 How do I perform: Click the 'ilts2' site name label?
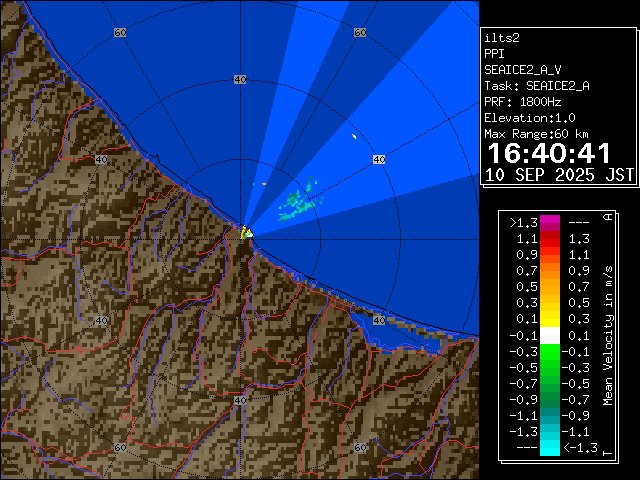pos(503,38)
